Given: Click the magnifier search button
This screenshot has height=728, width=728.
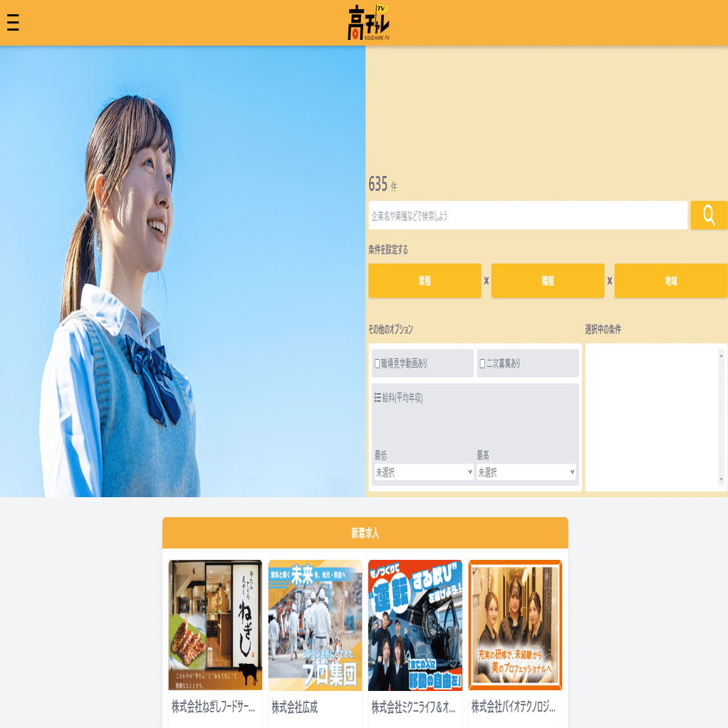Looking at the screenshot, I should [x=709, y=215].
